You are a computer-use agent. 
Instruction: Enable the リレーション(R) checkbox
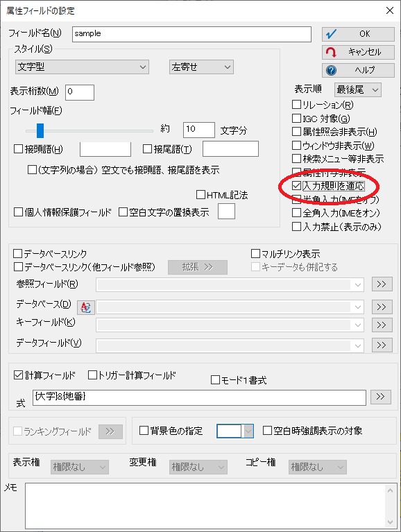click(x=296, y=105)
